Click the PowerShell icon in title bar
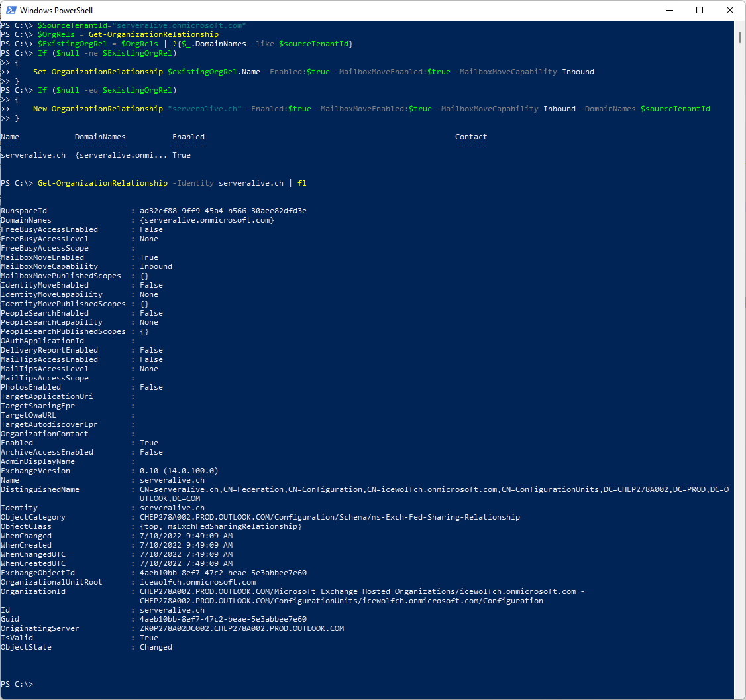This screenshot has height=700, width=746. 11,10
